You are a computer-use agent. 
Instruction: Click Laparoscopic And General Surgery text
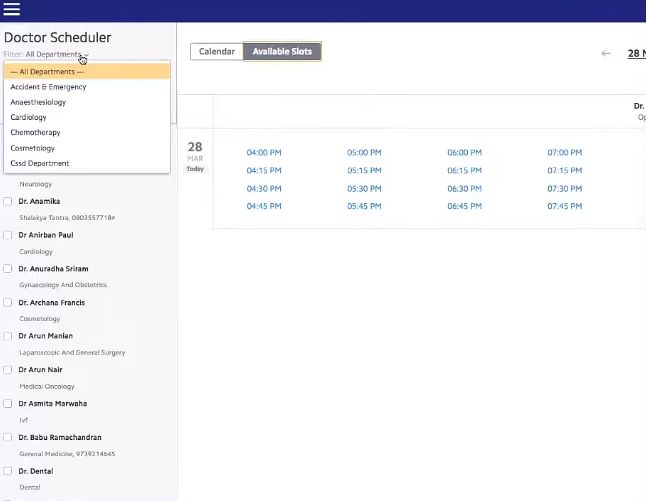pyautogui.click(x=72, y=352)
